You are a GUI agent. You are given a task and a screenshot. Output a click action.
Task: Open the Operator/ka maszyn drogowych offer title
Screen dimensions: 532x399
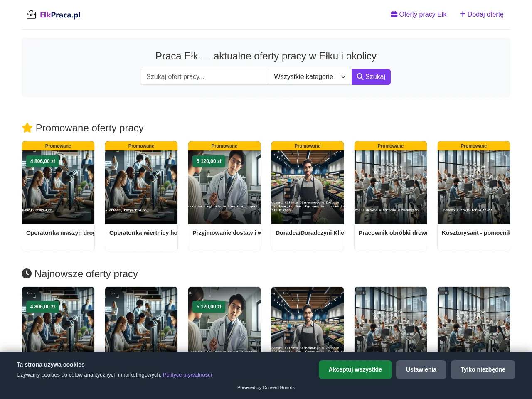[60, 233]
